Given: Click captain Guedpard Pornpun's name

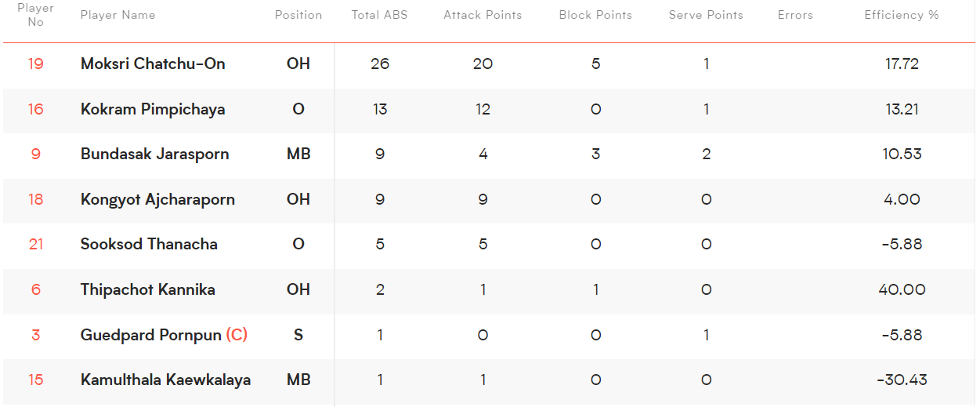Looking at the screenshot, I should [x=151, y=335].
